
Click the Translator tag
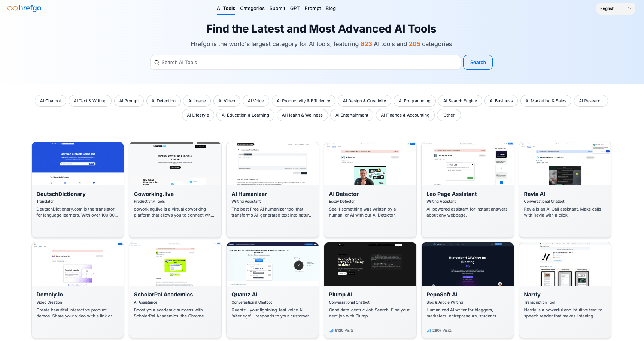(45, 202)
